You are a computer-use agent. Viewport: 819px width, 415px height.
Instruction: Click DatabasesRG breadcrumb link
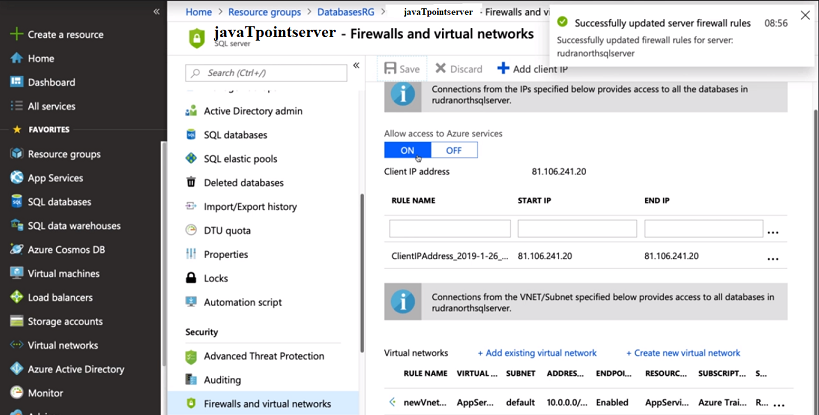(346, 12)
